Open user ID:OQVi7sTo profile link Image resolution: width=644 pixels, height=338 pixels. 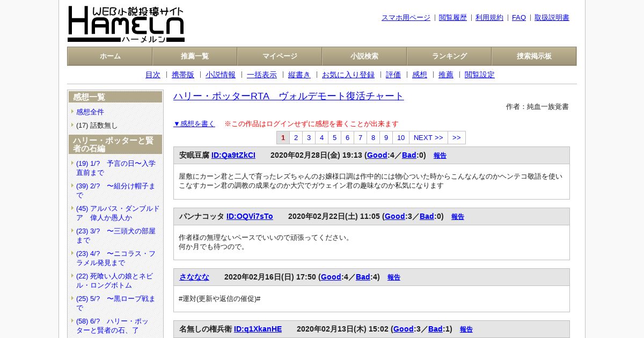pyautogui.click(x=250, y=216)
